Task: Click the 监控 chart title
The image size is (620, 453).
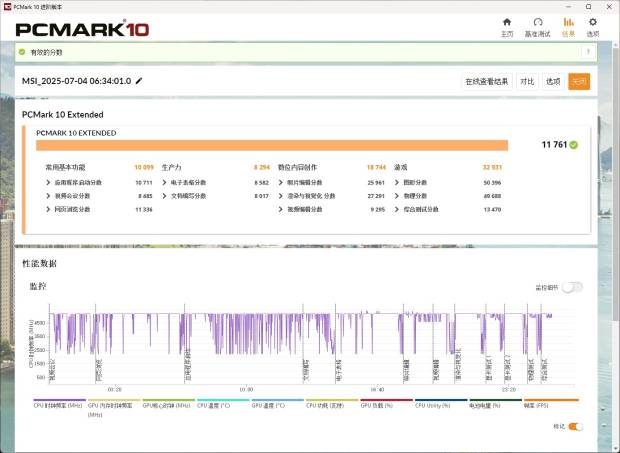Action: (38, 286)
